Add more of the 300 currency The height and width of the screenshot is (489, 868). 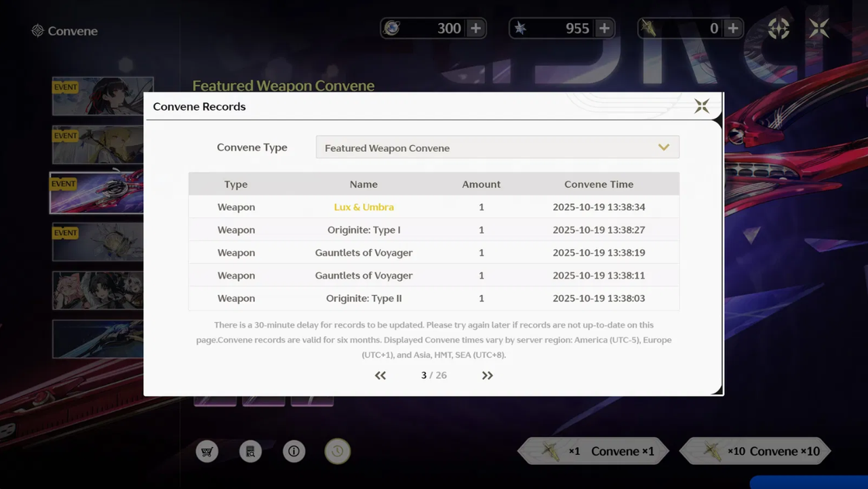(x=476, y=28)
